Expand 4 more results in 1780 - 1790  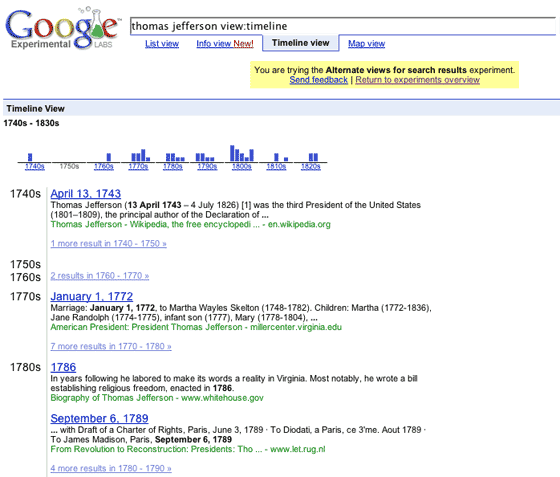point(111,468)
